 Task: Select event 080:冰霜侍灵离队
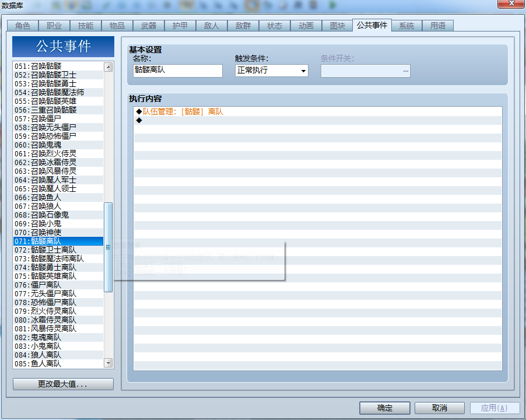click(x=58, y=320)
